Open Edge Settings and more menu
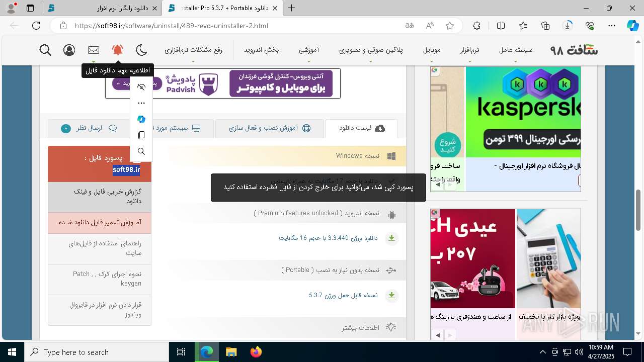The image size is (644, 362). 612,26
